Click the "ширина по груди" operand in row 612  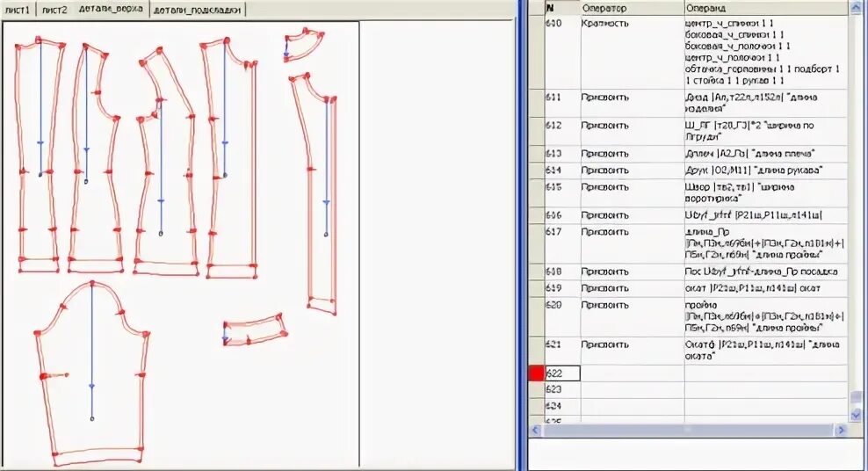(765, 131)
